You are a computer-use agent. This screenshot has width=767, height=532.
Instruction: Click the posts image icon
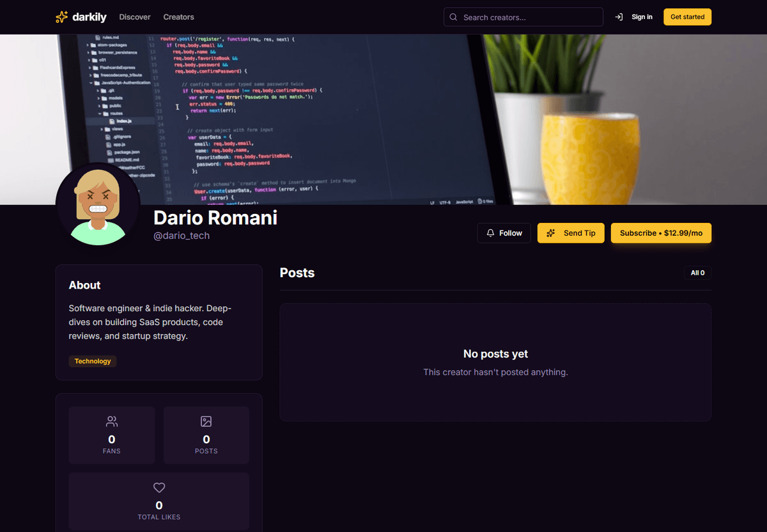pos(206,422)
